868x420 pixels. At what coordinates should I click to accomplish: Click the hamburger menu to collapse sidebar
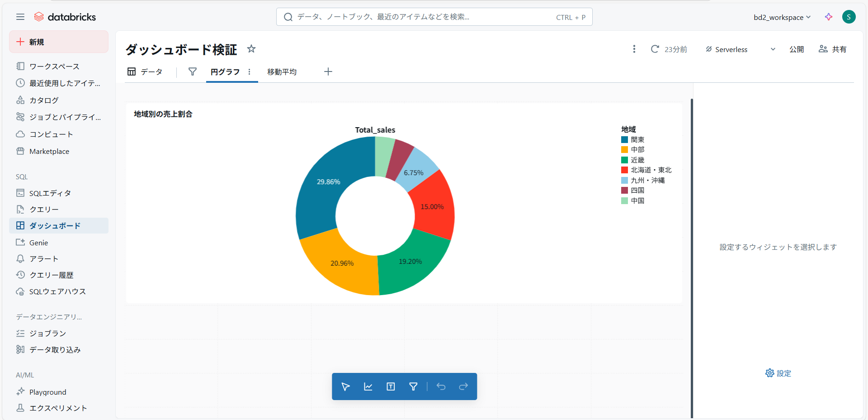[20, 17]
